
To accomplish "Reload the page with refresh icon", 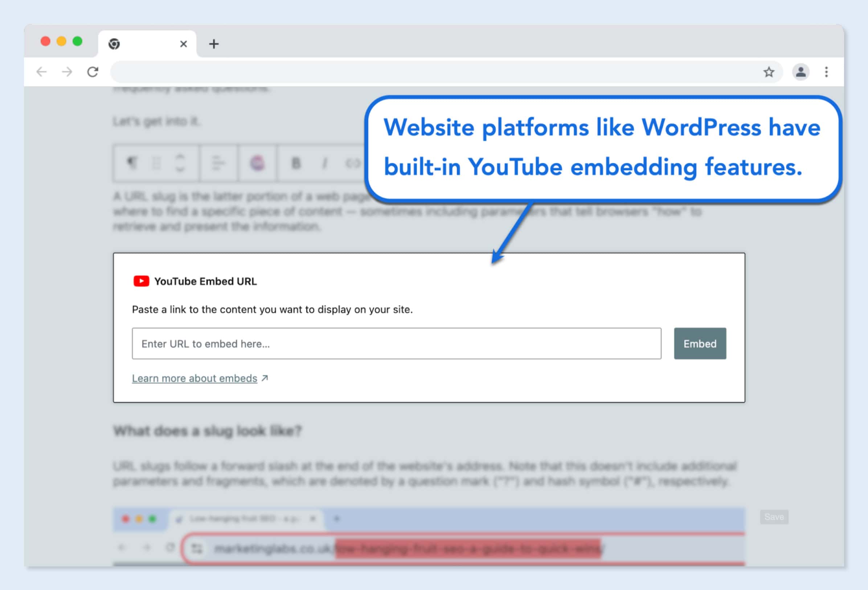I will click(x=93, y=72).
